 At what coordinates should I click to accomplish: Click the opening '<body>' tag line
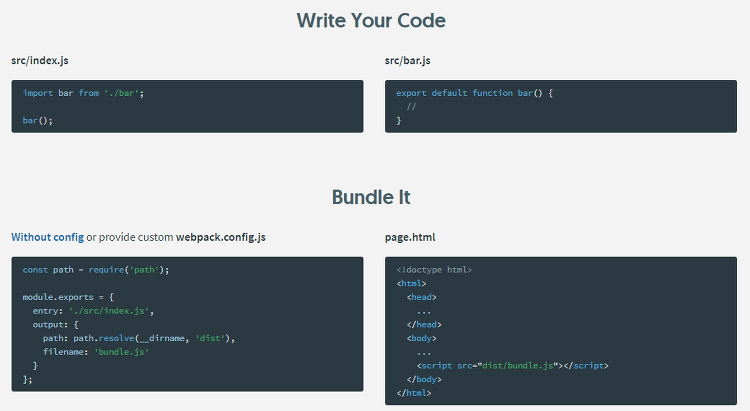pos(421,338)
